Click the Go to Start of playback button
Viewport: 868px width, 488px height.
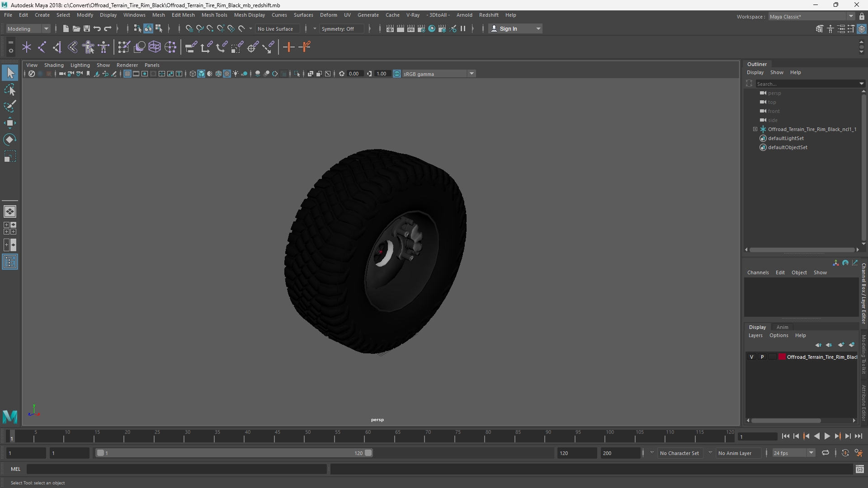tap(785, 436)
